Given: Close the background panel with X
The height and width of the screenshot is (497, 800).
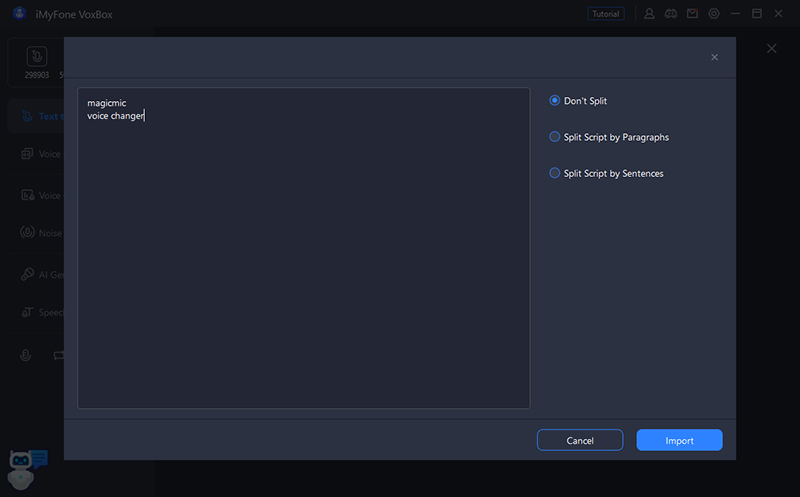Looking at the screenshot, I should (771, 48).
